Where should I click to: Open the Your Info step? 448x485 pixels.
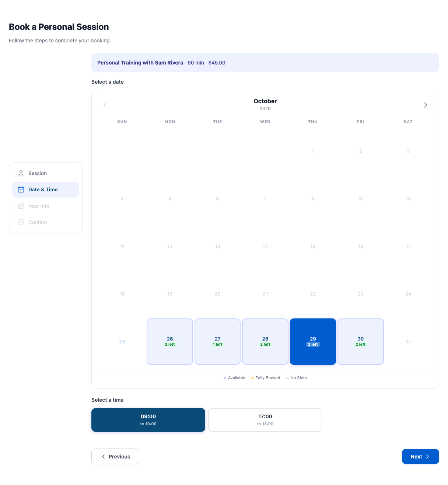pyautogui.click(x=46, y=206)
